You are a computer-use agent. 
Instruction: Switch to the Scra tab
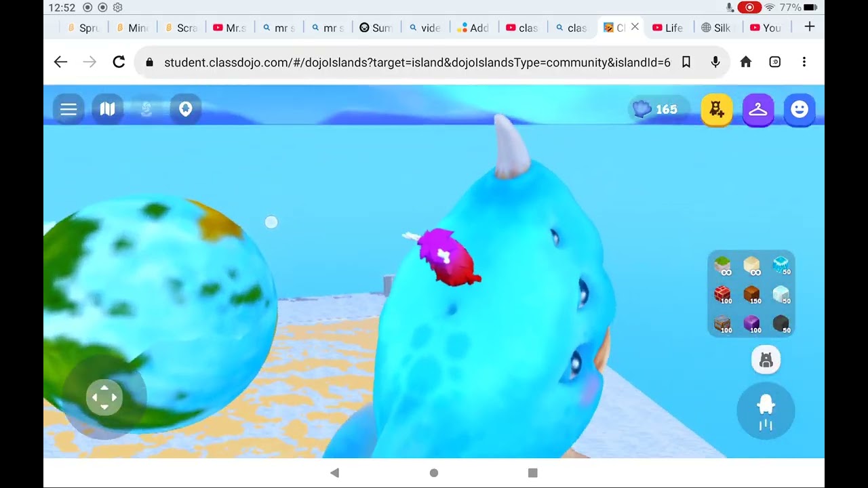pyautogui.click(x=182, y=28)
